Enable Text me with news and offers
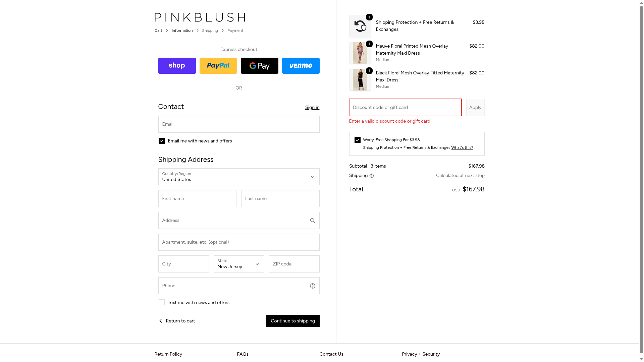The width and height of the screenshot is (644, 362). pyautogui.click(x=162, y=302)
